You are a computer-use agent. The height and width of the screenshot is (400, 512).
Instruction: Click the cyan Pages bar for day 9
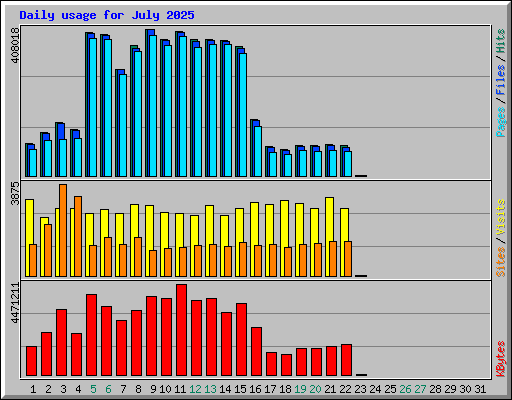point(153,106)
